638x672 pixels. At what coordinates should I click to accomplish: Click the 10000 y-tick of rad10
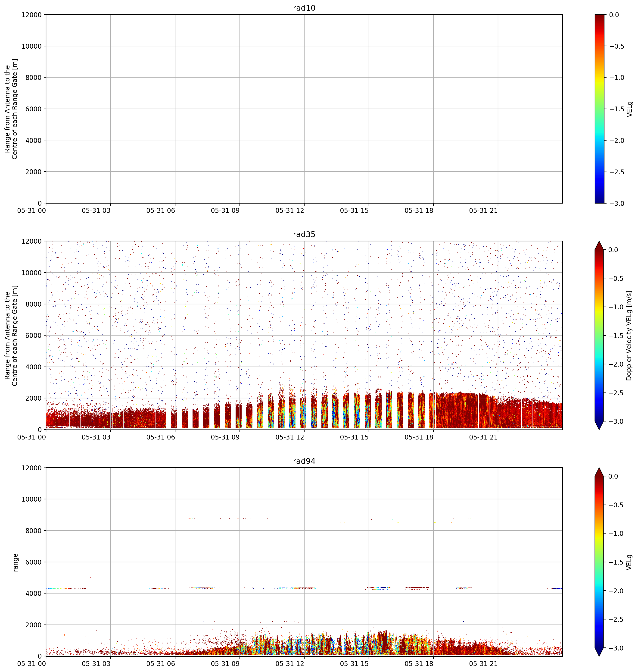31,46
